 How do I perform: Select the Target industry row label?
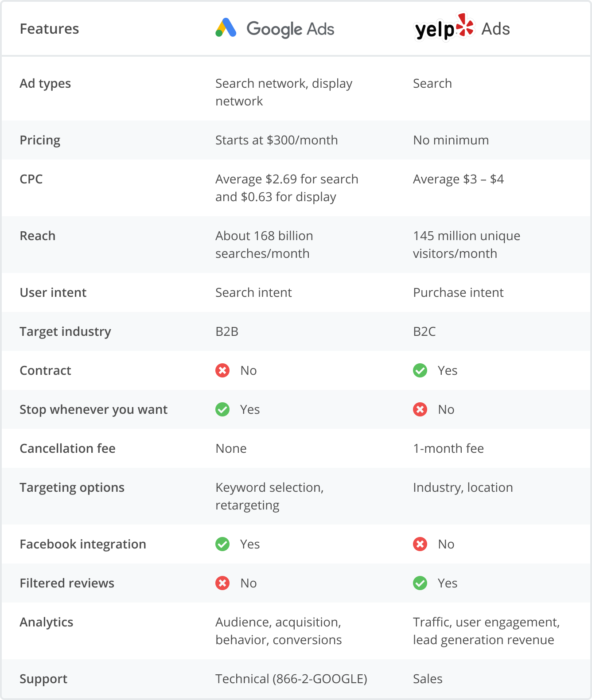tap(65, 331)
